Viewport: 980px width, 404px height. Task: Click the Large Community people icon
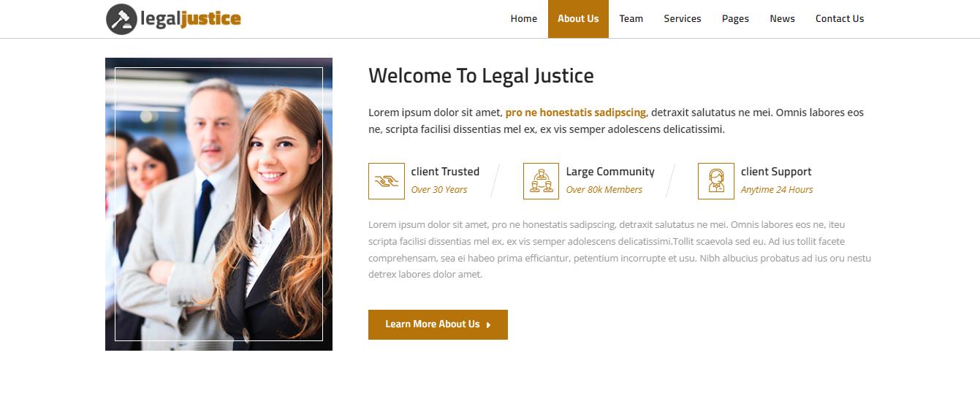(541, 181)
